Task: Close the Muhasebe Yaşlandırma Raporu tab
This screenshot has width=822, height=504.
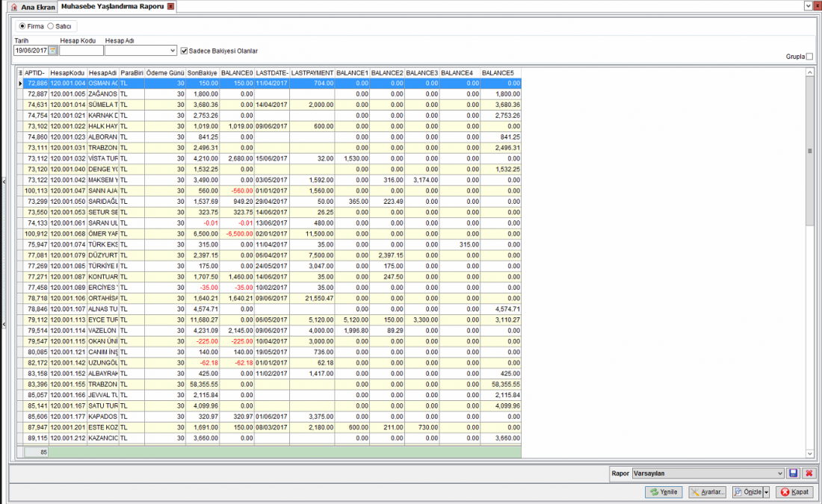Action: click(x=170, y=6)
